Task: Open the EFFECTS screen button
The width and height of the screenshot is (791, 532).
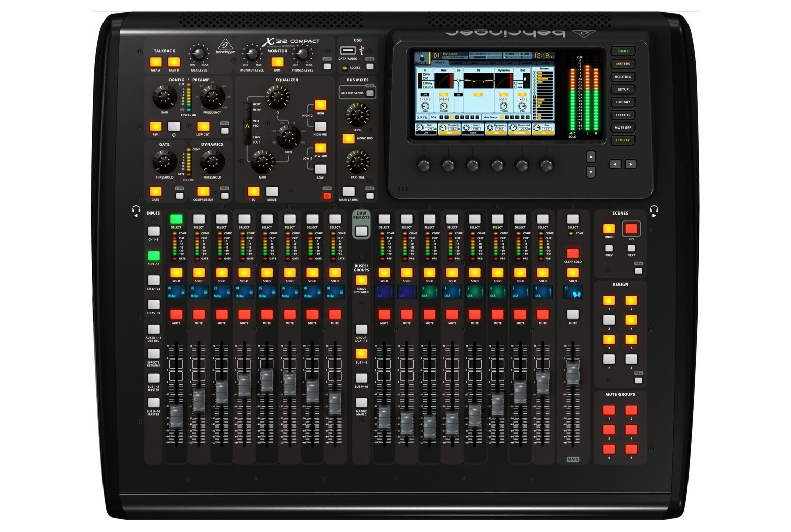Action: (623, 115)
